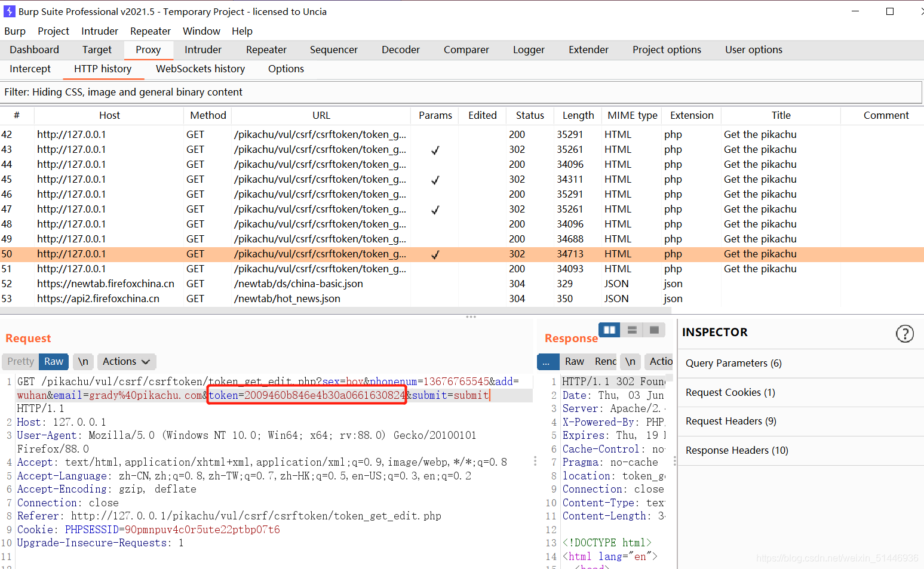
Task: Sort history by # column
Action: pyautogui.click(x=17, y=115)
